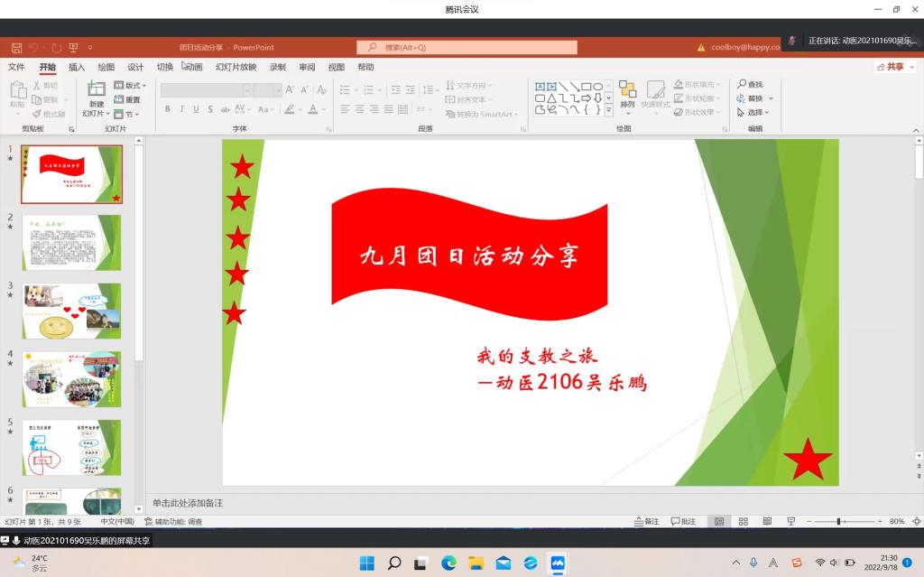This screenshot has width=924, height=577.
Task: Open Reading view from status bar
Action: point(767,522)
